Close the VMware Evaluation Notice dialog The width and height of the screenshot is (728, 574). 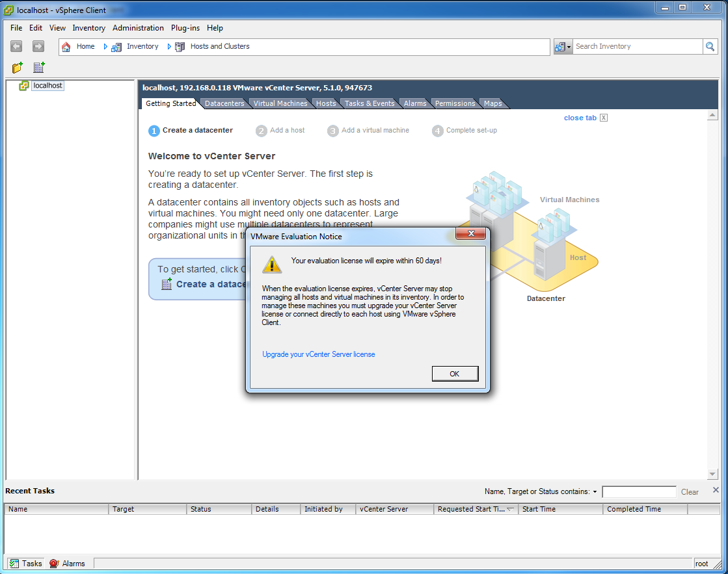pos(471,233)
